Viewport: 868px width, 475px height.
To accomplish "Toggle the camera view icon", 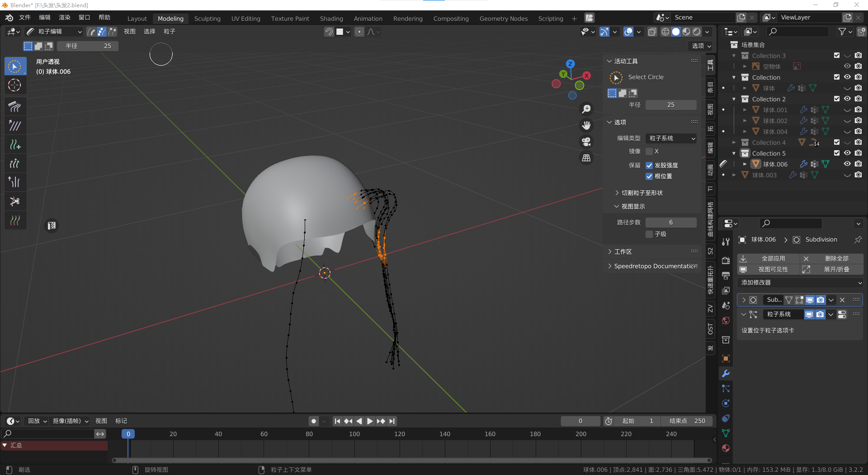I will [586, 142].
